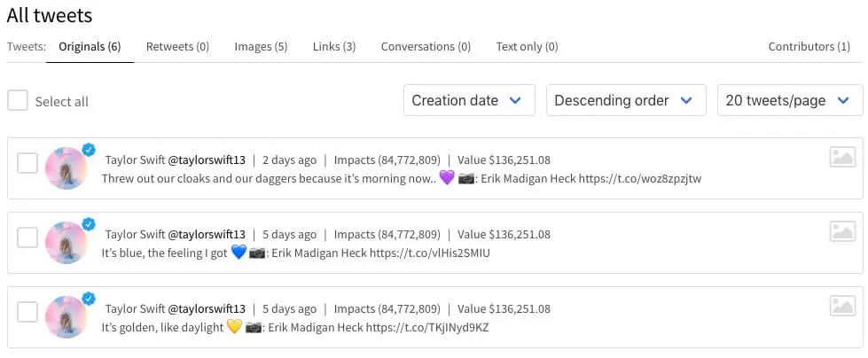Tick the Select all checkbox
Screen dimensions: 868x358
(18, 100)
